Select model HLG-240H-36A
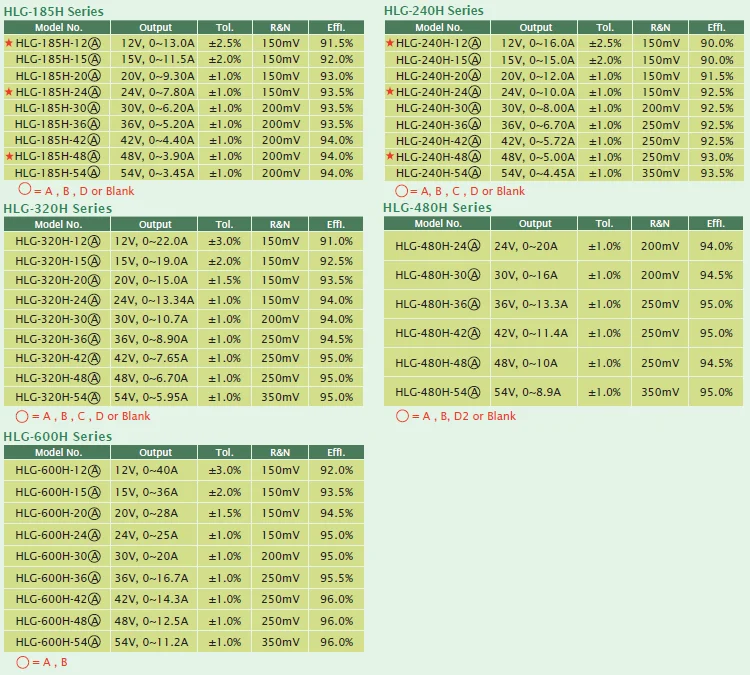This screenshot has height=675, width=750. 439,125
